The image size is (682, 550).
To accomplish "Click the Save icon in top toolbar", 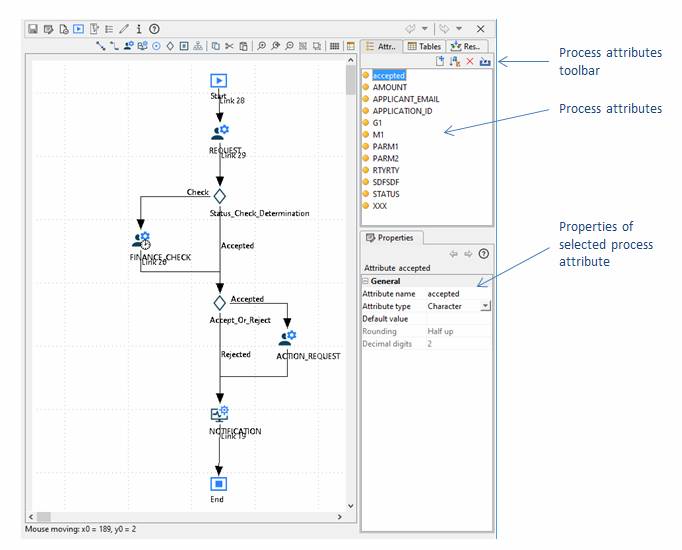I will coord(33,29).
